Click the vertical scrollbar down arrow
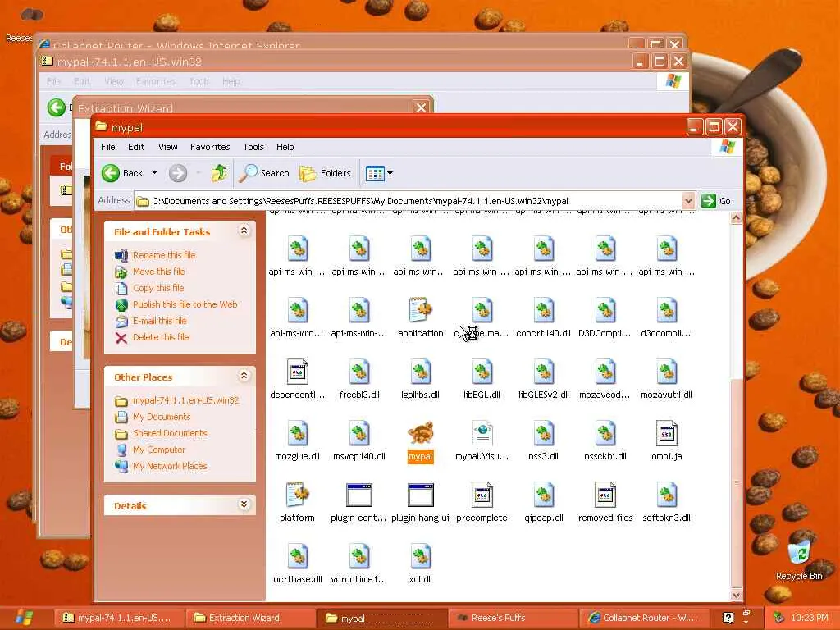The height and width of the screenshot is (630, 840). coord(736,595)
